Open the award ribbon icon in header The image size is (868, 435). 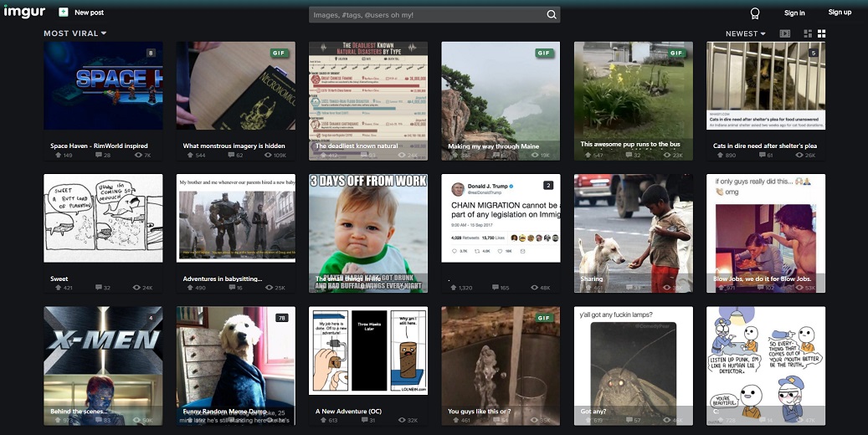click(754, 13)
